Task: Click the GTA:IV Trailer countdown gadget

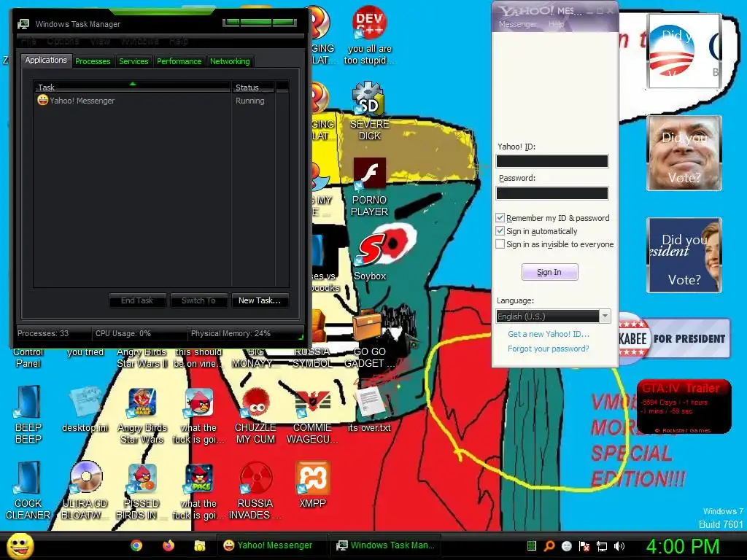Action: pos(684,406)
